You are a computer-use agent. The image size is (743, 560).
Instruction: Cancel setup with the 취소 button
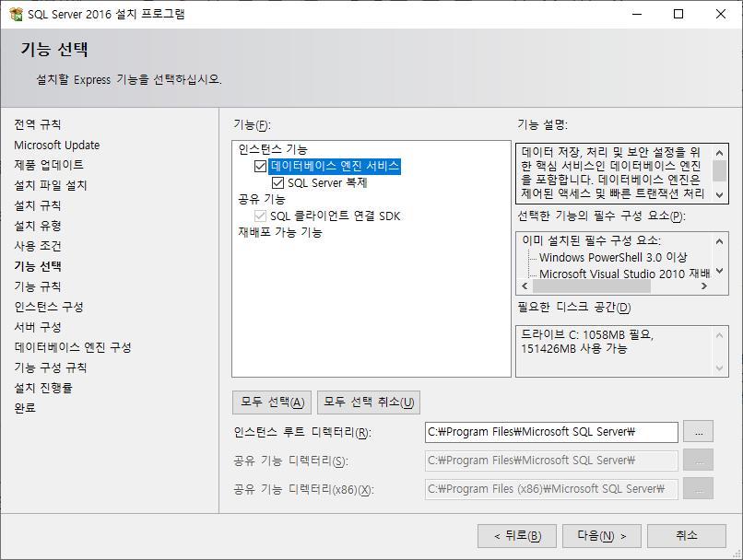coord(687,536)
